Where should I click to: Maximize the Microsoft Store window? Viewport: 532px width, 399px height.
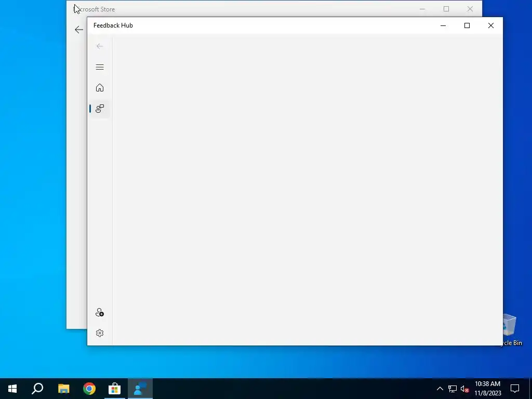coord(446,9)
